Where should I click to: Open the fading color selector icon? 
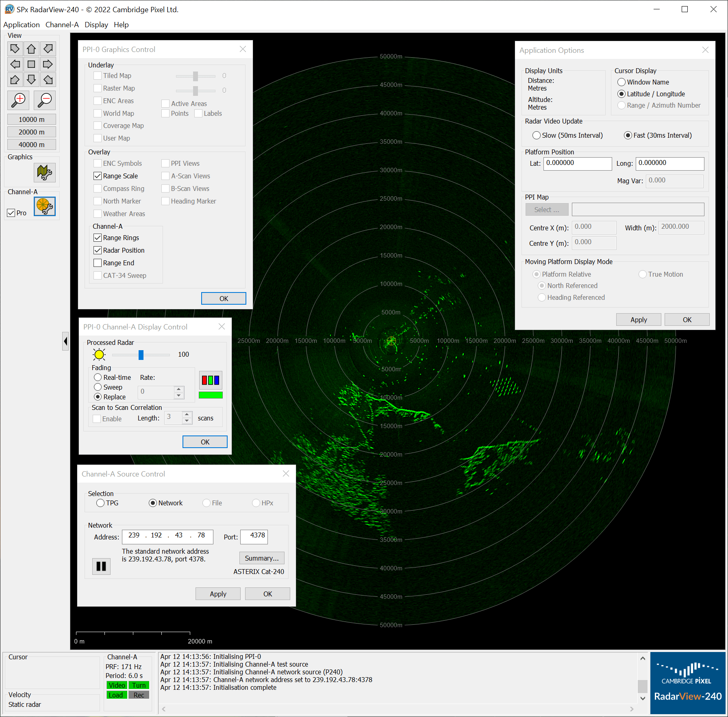[210, 380]
